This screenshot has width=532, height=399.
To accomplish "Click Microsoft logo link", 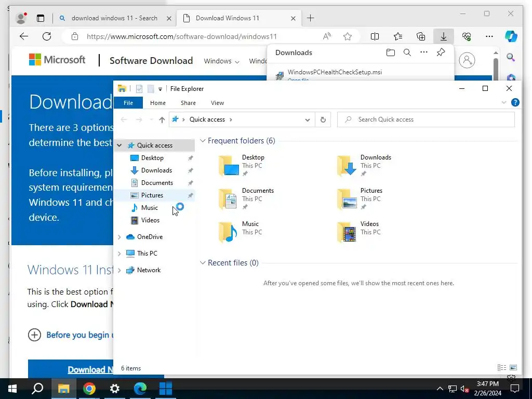I will pyautogui.click(x=57, y=60).
